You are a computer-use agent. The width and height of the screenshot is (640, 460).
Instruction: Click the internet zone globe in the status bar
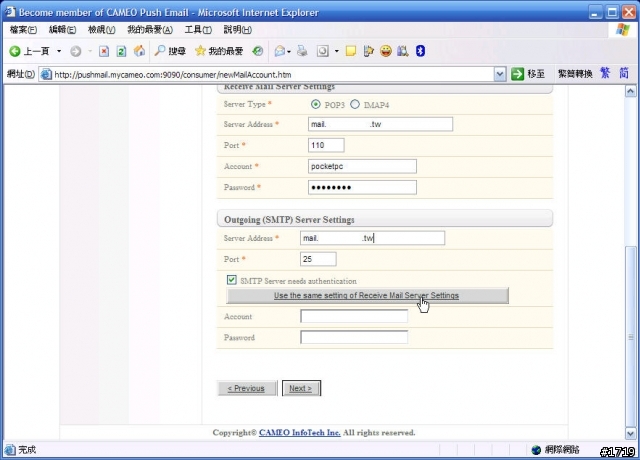pyautogui.click(x=536, y=450)
